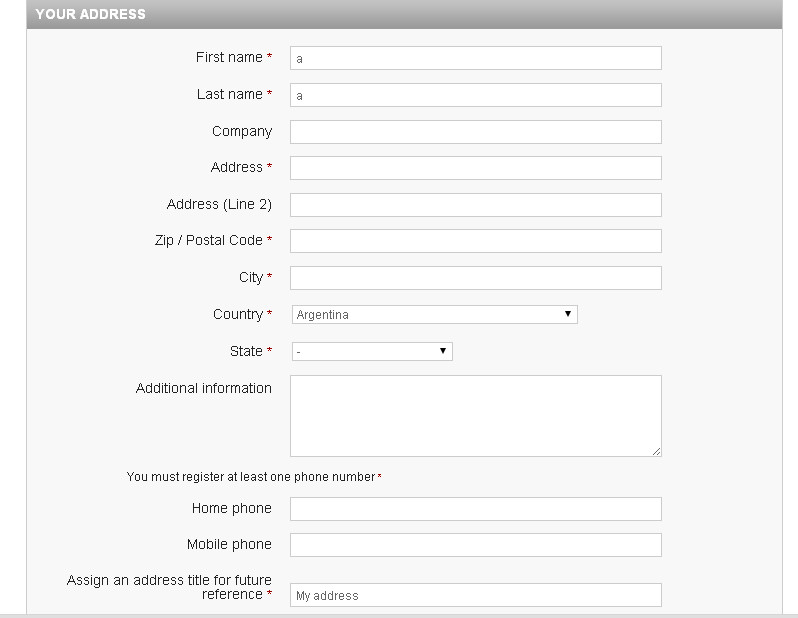
Task: Click the Company input field
Action: click(475, 132)
